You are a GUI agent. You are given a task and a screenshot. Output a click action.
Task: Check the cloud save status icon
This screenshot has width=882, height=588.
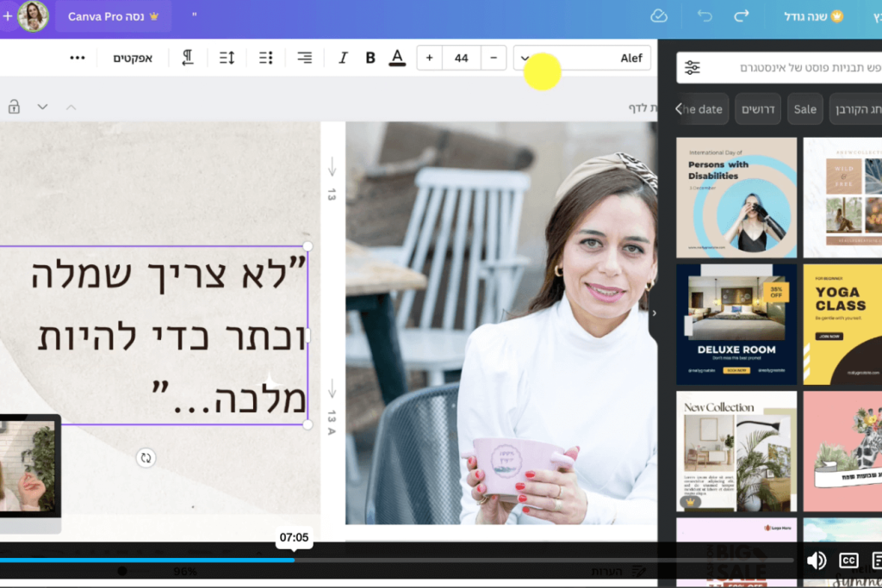[x=659, y=16]
